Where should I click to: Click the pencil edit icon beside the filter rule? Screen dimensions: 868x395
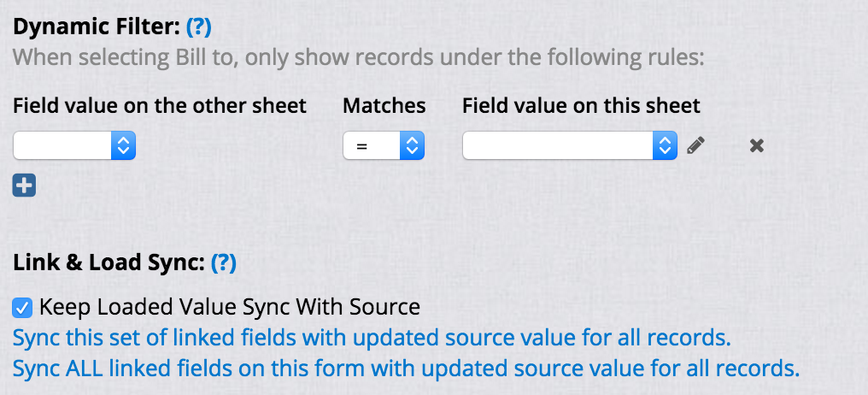coord(695,145)
